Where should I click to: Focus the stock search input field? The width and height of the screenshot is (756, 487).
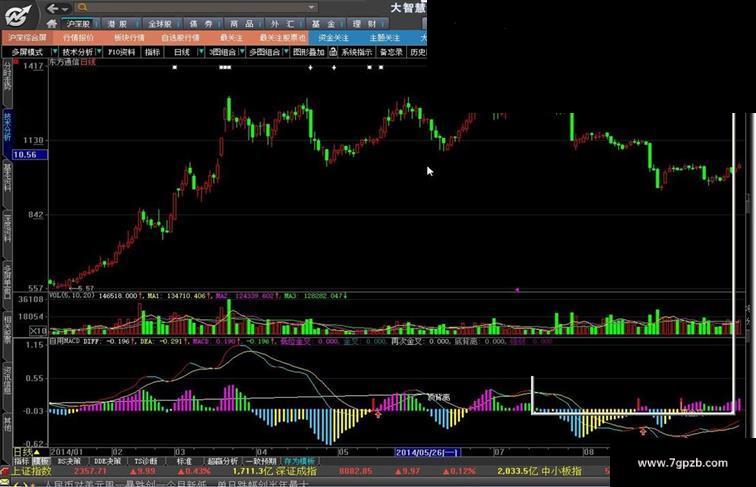click(198, 7)
